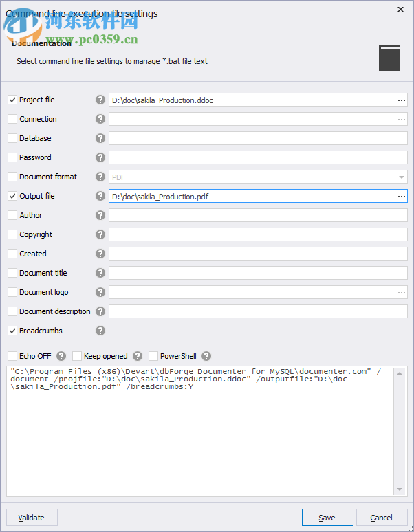Show help for Output file
414x532 pixels.
(100, 196)
